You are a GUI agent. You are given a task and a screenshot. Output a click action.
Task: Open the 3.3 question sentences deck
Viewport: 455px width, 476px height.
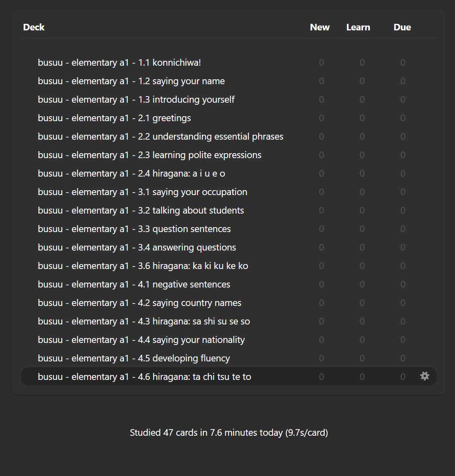134,229
